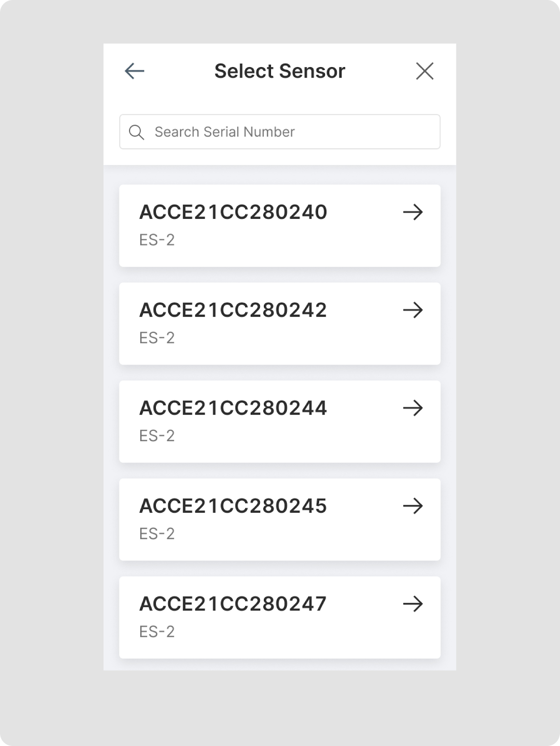560x746 pixels.
Task: Select the ACCE21CC280240 serial number text
Action: (233, 212)
